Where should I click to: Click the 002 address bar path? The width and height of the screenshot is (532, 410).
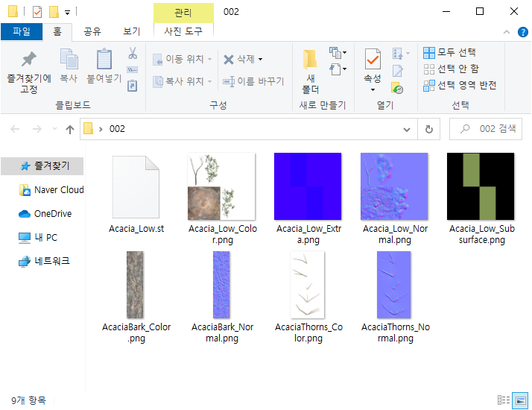pos(117,129)
